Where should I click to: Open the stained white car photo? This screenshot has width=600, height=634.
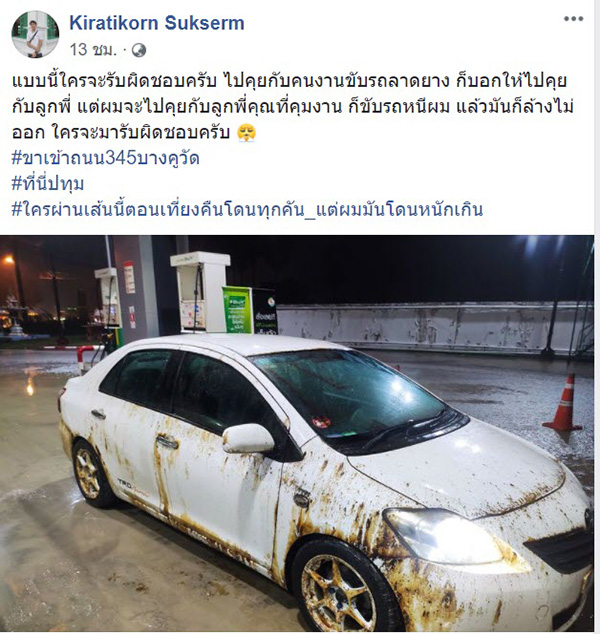pos(297,433)
